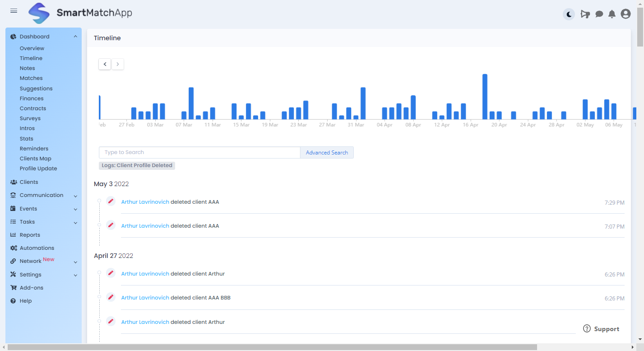Click Arthur Lavrinovich link in the May 3 entry
This screenshot has width=644, height=351.
(x=145, y=201)
